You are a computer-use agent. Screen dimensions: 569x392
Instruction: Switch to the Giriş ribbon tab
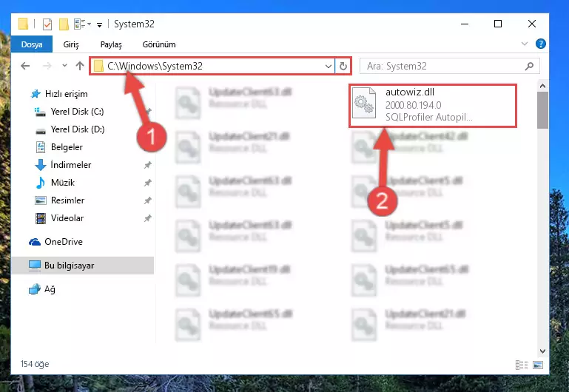point(71,44)
